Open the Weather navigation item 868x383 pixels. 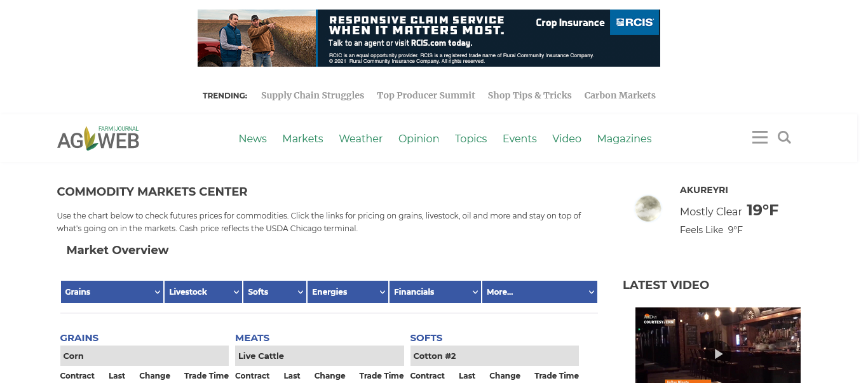[x=360, y=138]
